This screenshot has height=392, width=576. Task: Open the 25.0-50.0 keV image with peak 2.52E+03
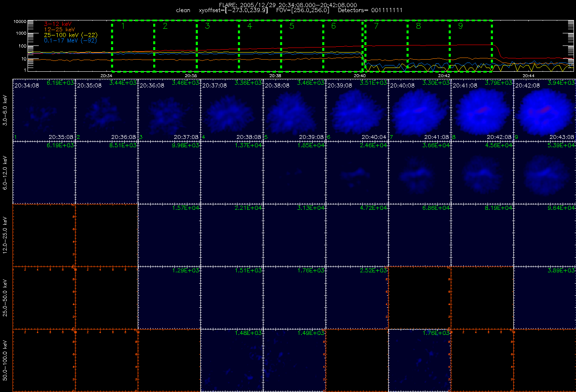click(357, 298)
